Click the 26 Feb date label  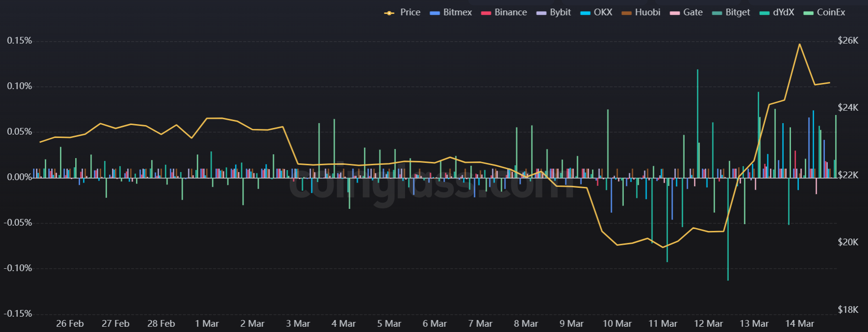pyautogui.click(x=70, y=324)
